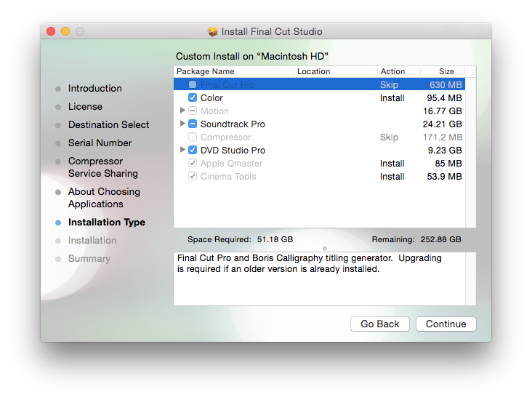Minimize the window with yellow button
This screenshot has width=532, height=400.
click(x=65, y=31)
